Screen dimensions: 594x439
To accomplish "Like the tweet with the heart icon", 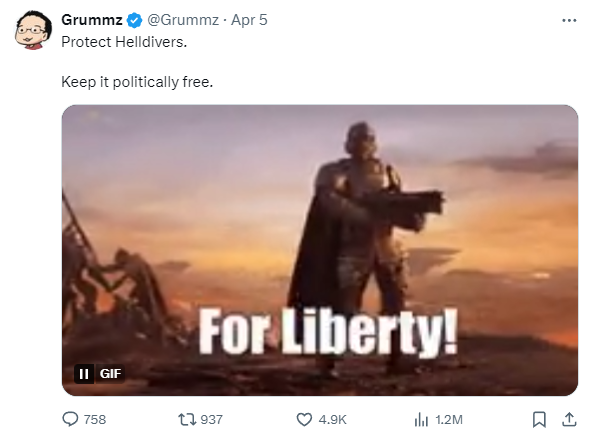I will [x=304, y=419].
